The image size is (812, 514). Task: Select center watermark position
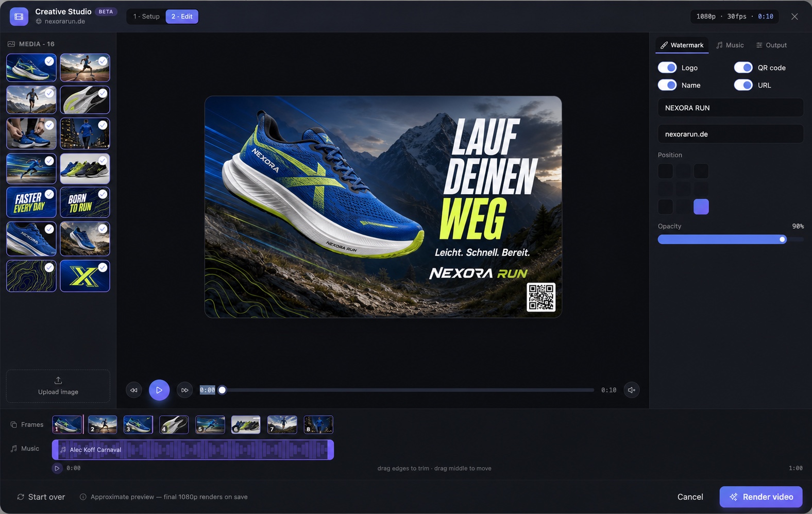tap(683, 189)
